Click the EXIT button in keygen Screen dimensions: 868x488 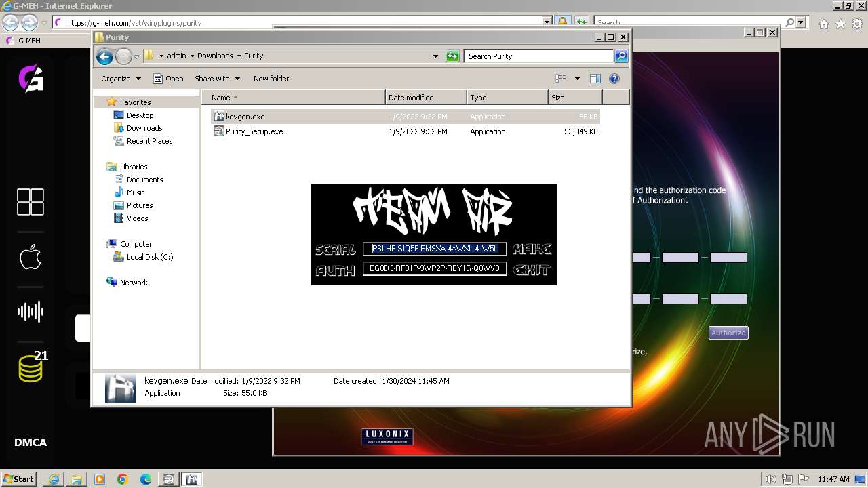click(x=532, y=269)
